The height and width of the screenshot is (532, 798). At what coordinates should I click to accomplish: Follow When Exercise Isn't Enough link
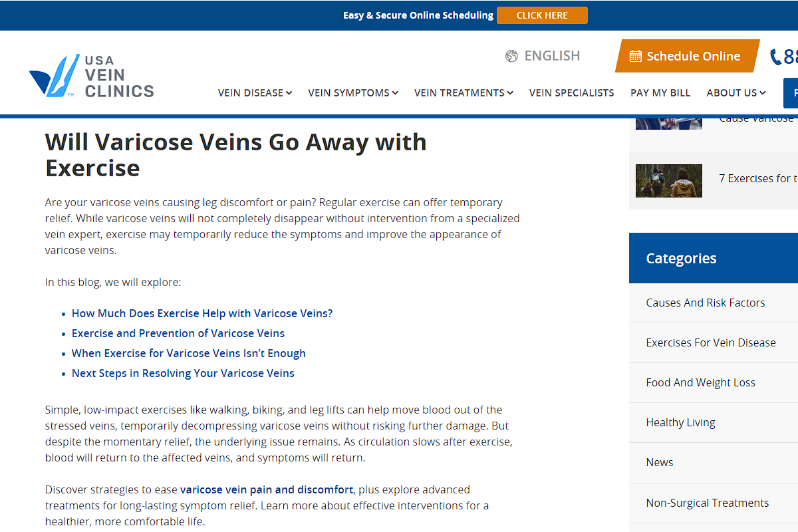coord(189,353)
